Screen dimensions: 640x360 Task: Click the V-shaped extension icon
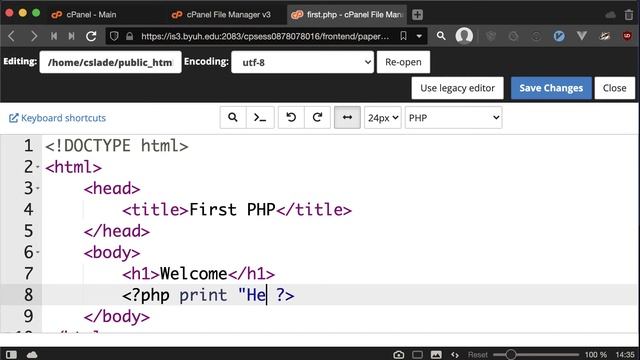(x=582, y=36)
